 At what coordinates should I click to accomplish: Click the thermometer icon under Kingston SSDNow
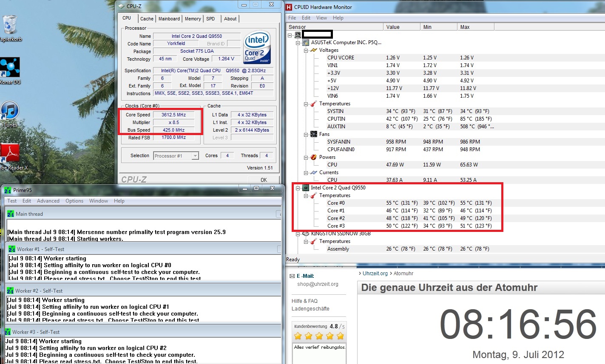click(x=314, y=241)
